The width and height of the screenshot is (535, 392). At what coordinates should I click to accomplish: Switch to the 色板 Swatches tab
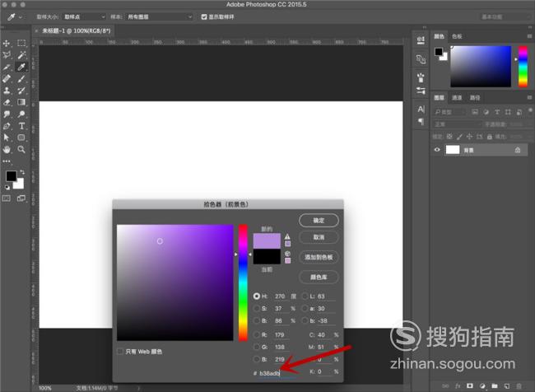[457, 36]
